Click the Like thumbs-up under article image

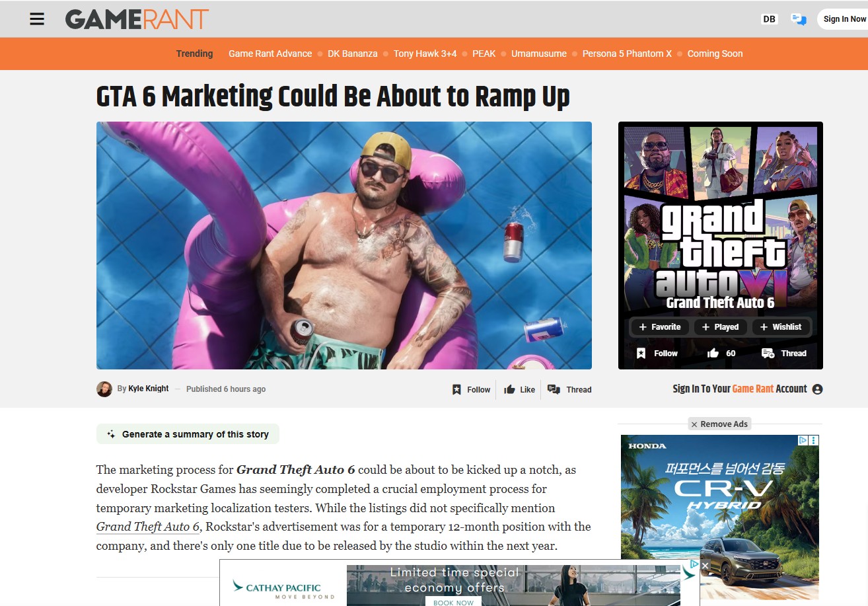coord(519,390)
